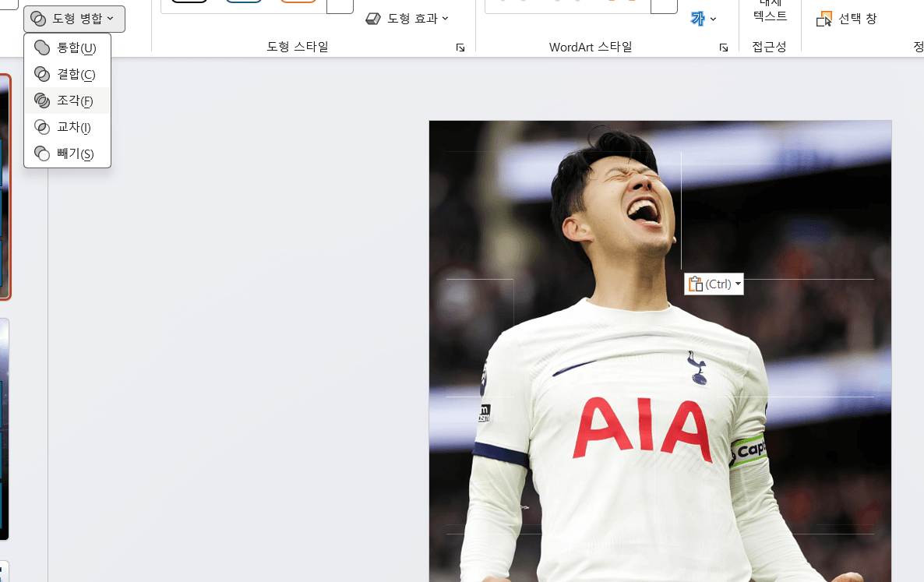Select 교차(I) intersect merge option
Viewport: 924px width, 582px height.
click(67, 127)
